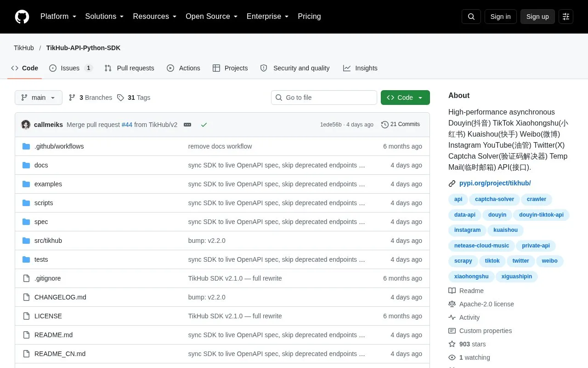Go to the TikHub owner page

[x=24, y=48]
